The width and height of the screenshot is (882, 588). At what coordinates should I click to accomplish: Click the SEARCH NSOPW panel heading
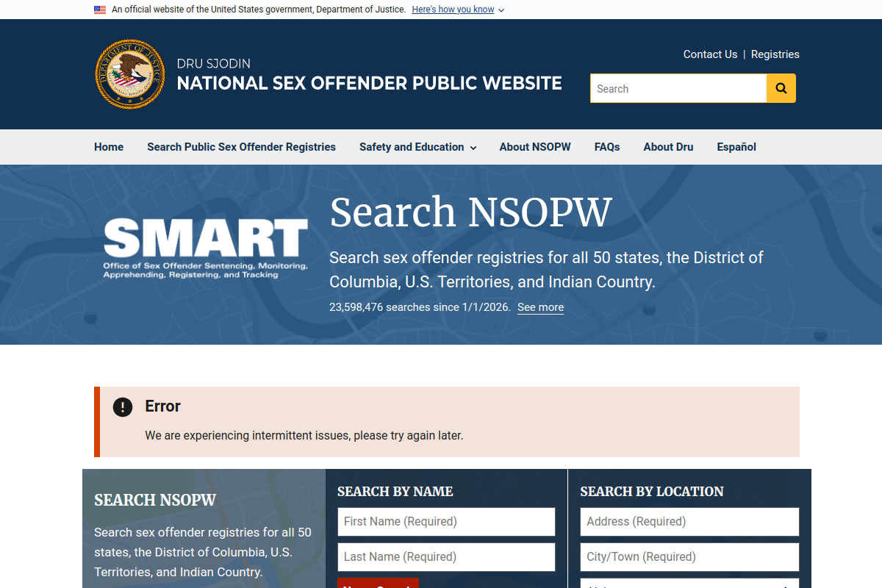pyautogui.click(x=155, y=501)
